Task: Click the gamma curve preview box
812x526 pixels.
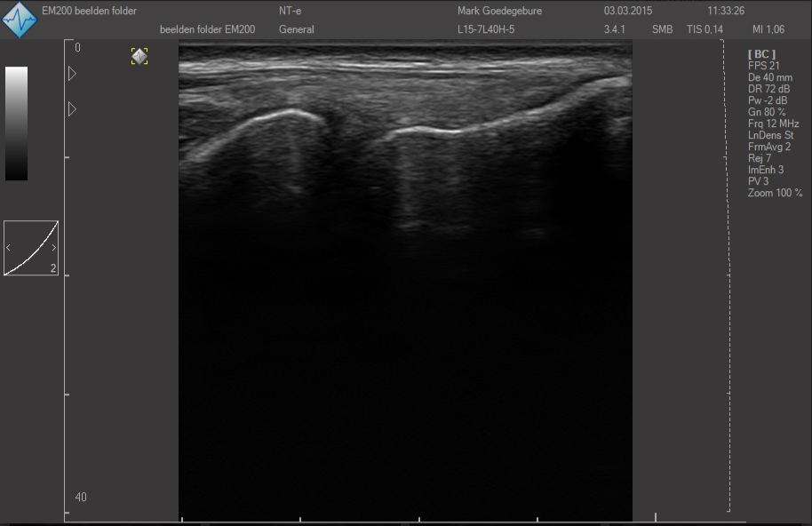Action: point(31,248)
